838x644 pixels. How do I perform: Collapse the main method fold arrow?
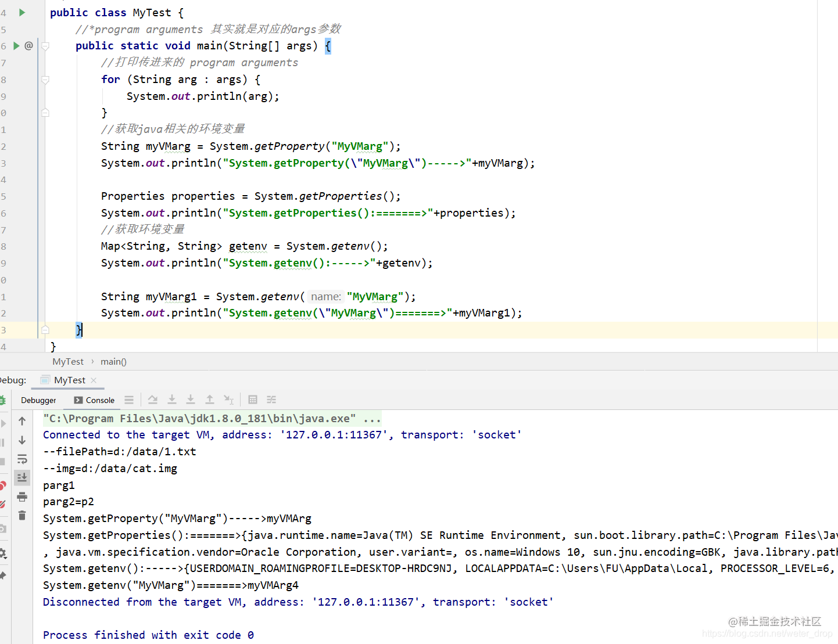coord(45,45)
